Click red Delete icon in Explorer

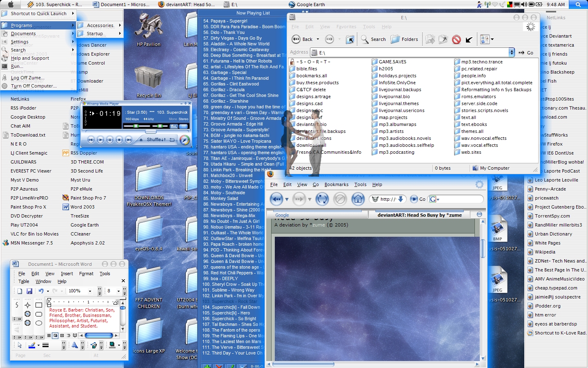tap(457, 39)
